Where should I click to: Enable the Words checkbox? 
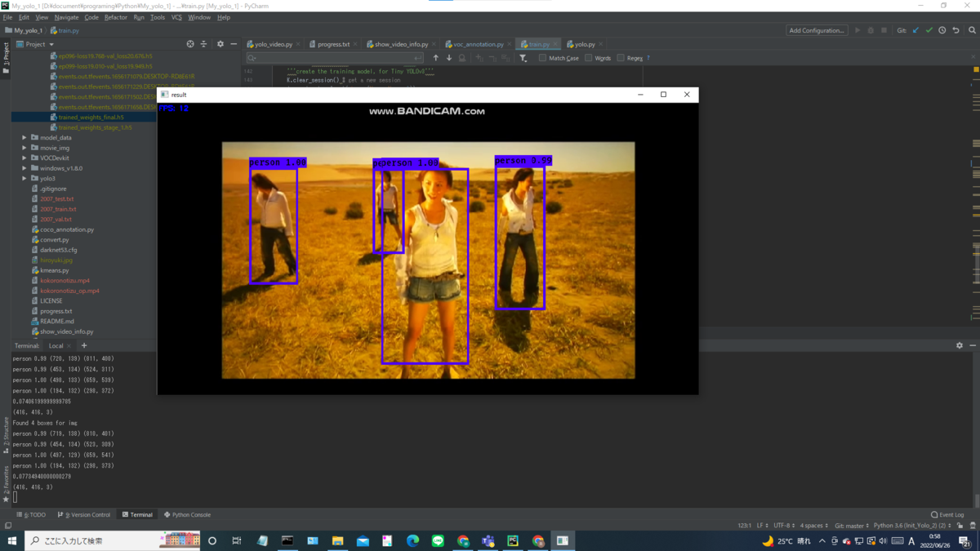point(589,58)
